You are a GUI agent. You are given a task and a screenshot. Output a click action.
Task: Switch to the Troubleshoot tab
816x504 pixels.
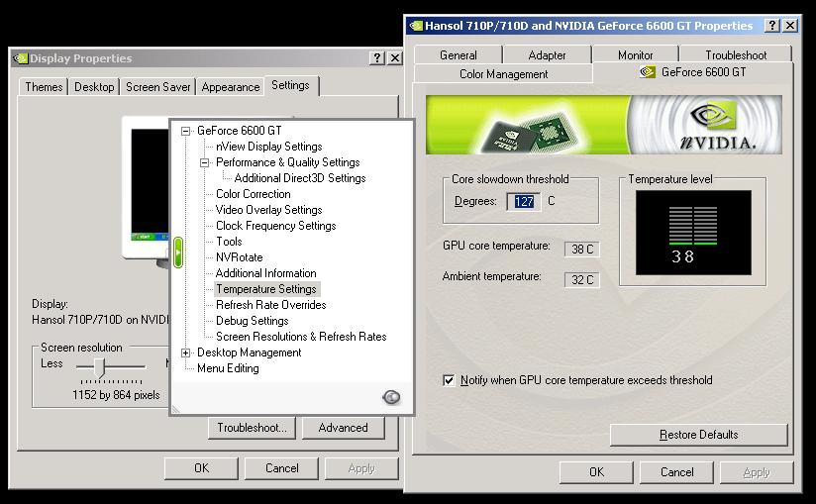pyautogui.click(x=736, y=55)
